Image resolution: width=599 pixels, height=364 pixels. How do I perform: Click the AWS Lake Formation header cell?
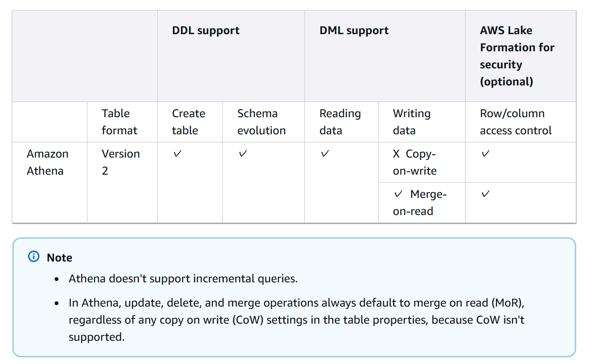click(517, 56)
